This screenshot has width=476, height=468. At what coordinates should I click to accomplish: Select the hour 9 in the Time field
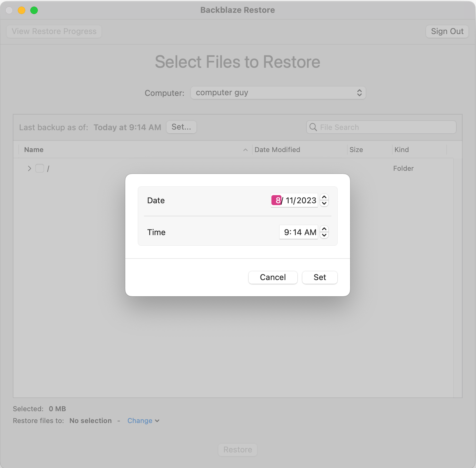point(287,232)
